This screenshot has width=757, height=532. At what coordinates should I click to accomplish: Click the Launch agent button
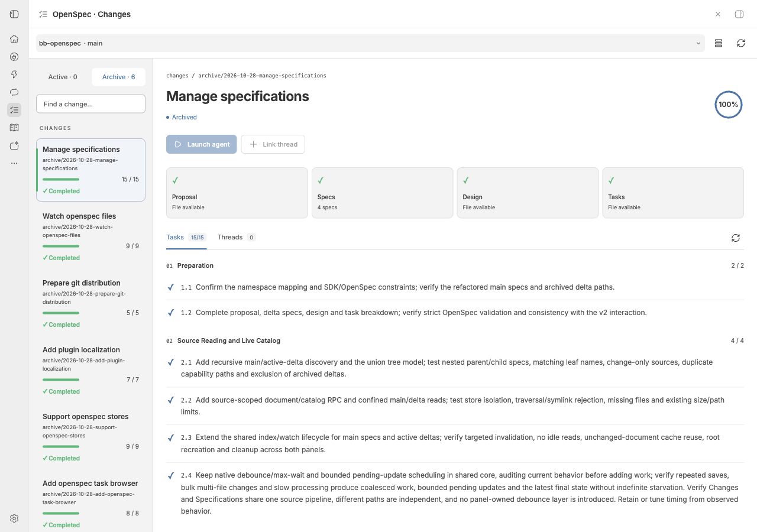coord(202,144)
